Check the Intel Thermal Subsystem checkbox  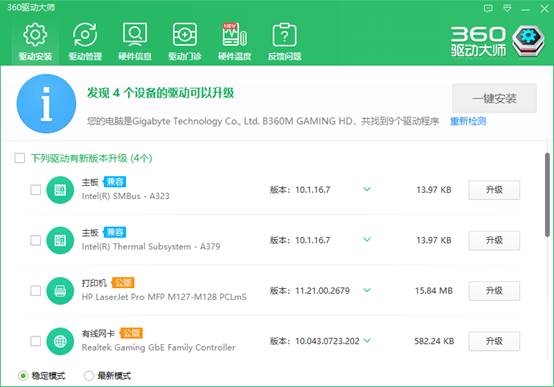pos(36,241)
